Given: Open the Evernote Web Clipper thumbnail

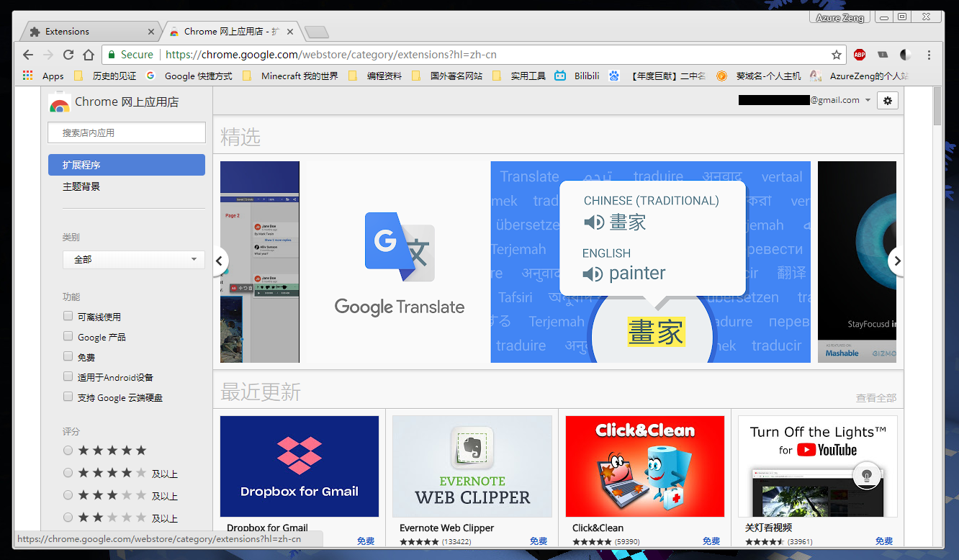Looking at the screenshot, I should point(472,466).
